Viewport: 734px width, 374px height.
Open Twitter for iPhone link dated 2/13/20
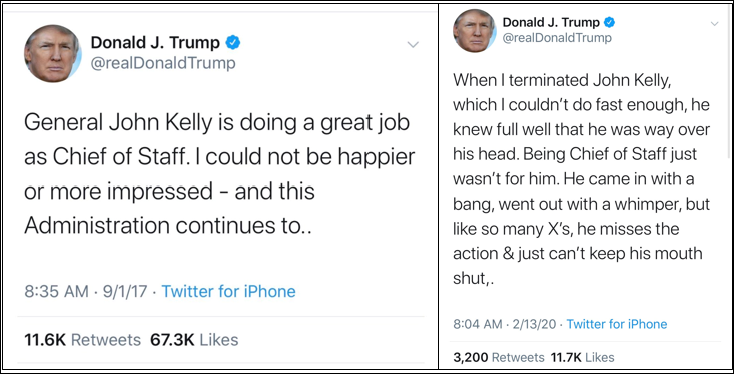617,324
